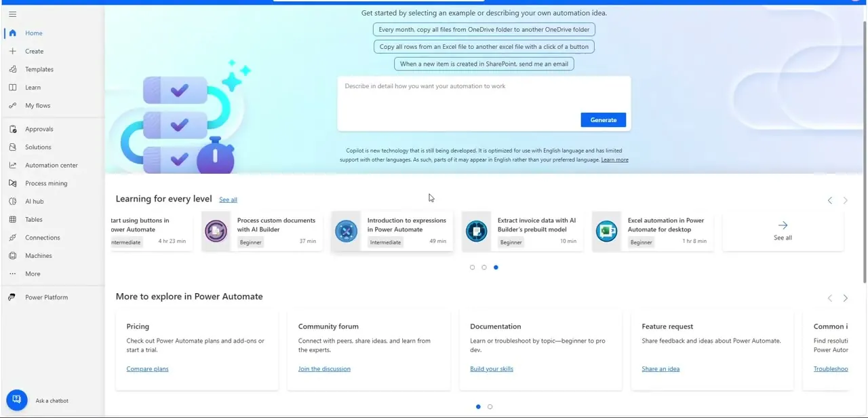Click expressions course thumbnail icon

[x=347, y=231]
